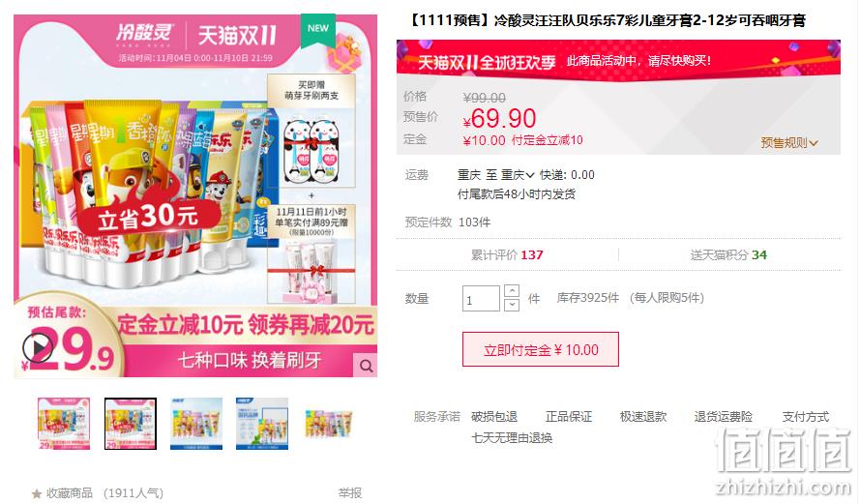Click the magnifier zoom icon on product image
Image resolution: width=860 pixels, height=504 pixels.
coord(366,366)
